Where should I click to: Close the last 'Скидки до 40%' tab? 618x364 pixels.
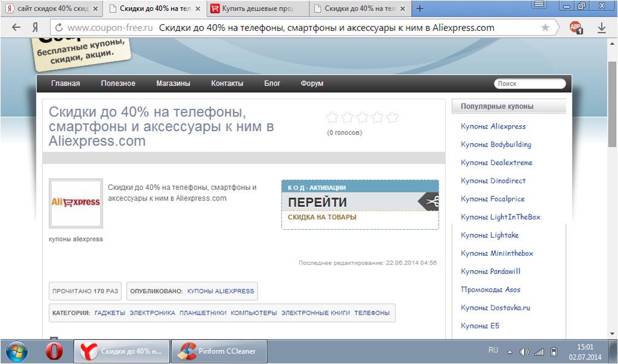tap(402, 8)
